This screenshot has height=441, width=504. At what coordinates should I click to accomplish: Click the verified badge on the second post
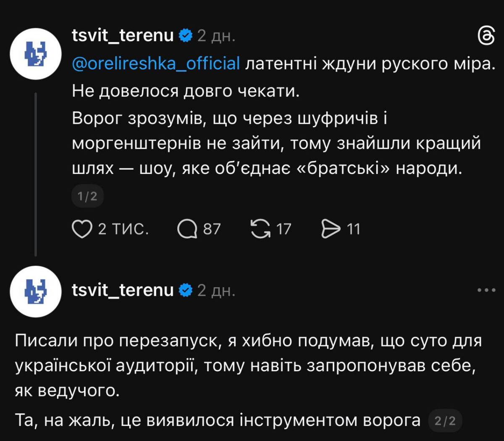coord(186,290)
